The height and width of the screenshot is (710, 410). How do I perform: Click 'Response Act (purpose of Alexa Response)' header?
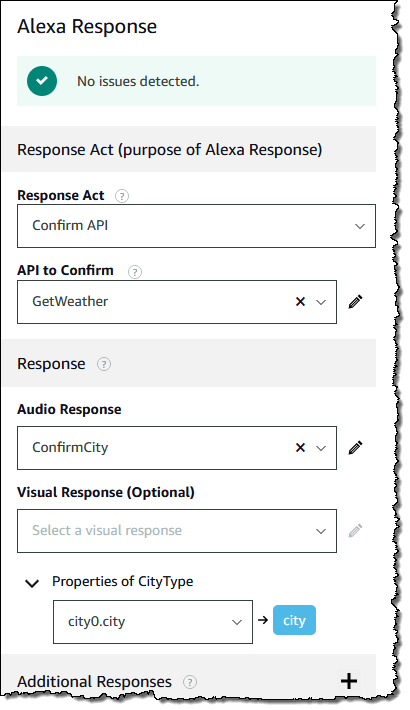tap(169, 150)
